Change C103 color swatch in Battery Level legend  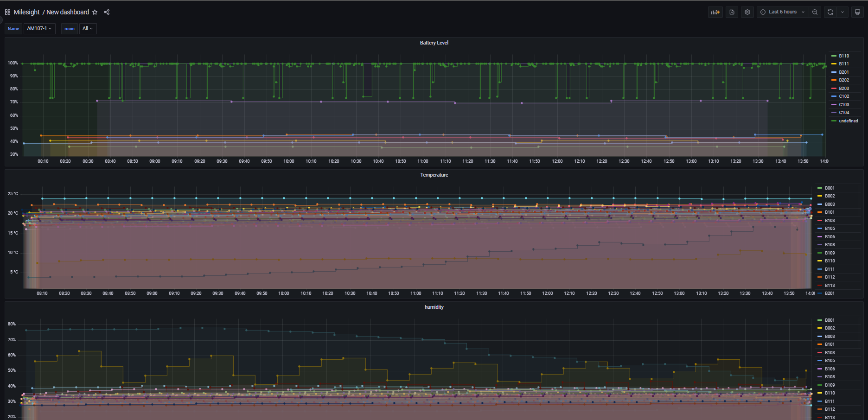tap(834, 105)
